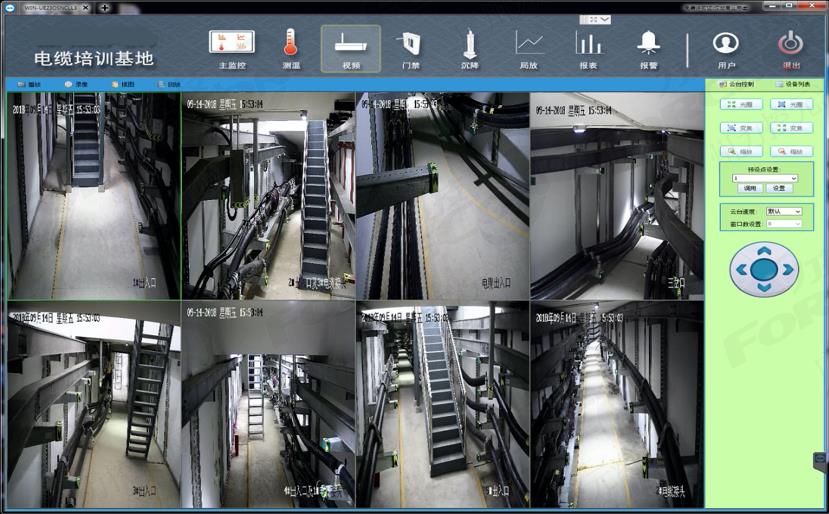Expand the 预设点设置 preset dropdown

[x=764, y=178]
